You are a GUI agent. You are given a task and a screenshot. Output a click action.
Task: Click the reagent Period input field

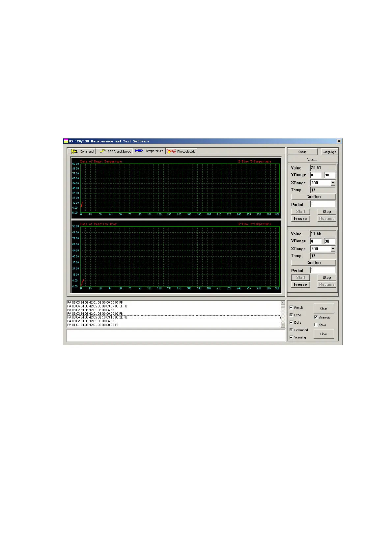pos(322,204)
